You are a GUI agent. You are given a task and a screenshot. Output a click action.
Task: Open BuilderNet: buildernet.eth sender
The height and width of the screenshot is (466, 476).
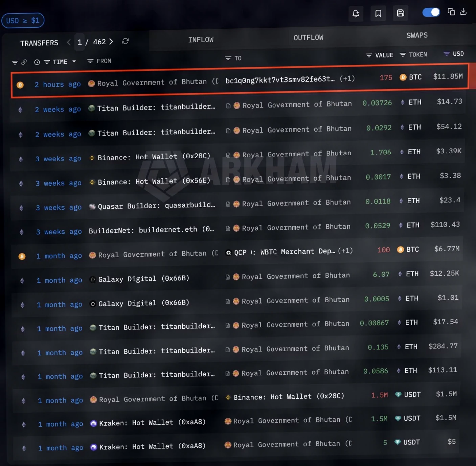(152, 230)
